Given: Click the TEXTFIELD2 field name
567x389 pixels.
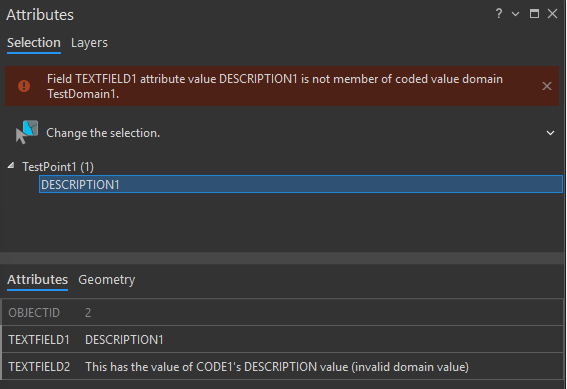Looking at the screenshot, I should (x=39, y=367).
